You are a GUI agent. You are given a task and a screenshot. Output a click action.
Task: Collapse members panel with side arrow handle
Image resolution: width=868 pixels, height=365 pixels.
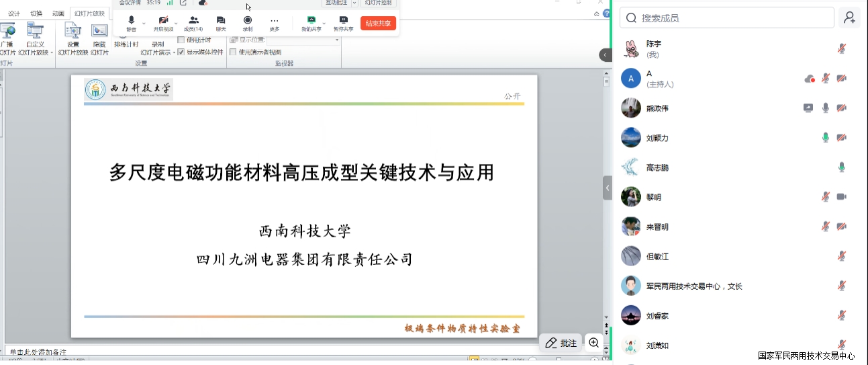click(x=607, y=188)
